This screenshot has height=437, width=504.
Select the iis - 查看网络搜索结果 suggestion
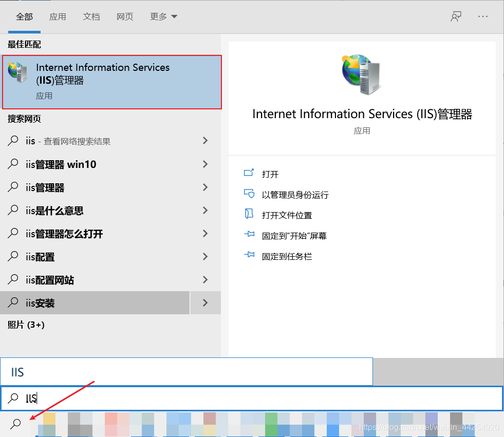click(68, 141)
